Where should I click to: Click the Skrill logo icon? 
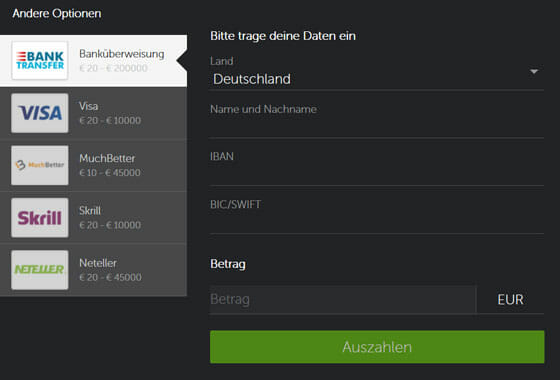[x=40, y=218]
